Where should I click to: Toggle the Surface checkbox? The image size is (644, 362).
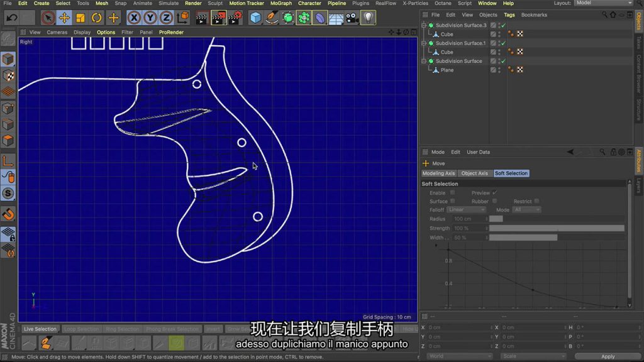tap(452, 201)
